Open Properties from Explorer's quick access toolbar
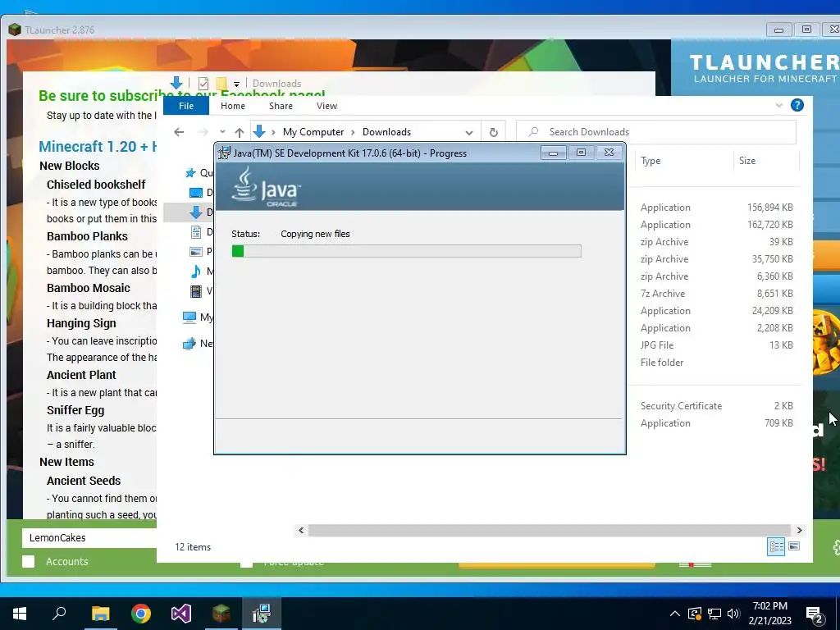The height and width of the screenshot is (630, 840). [x=203, y=84]
